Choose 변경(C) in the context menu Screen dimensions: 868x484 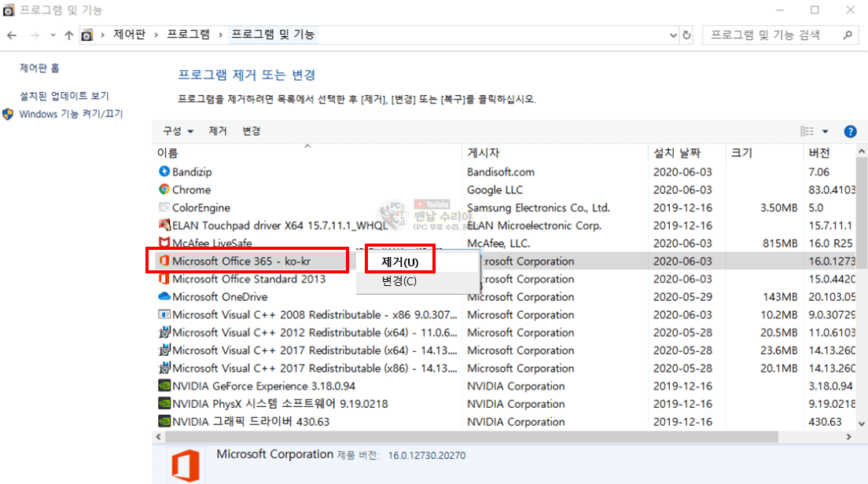click(399, 281)
